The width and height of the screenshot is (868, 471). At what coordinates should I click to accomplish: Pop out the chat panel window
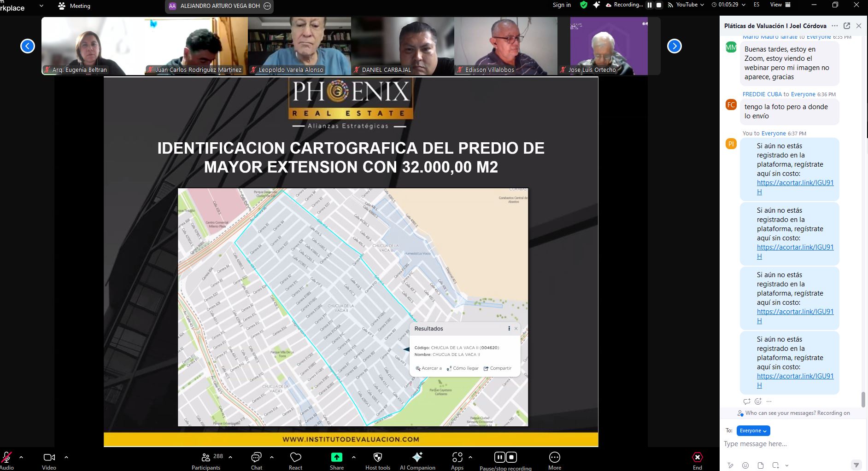[847, 26]
